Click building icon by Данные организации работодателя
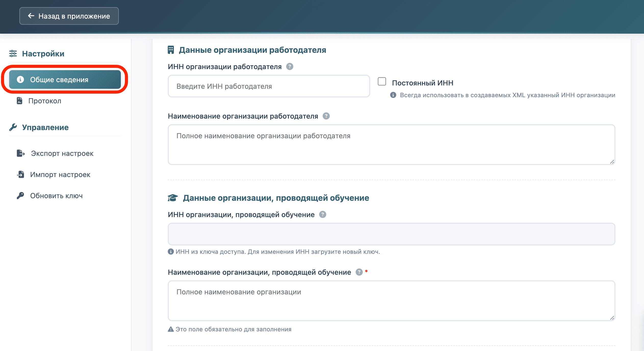Screen dimensions: 644x351 [171, 50]
